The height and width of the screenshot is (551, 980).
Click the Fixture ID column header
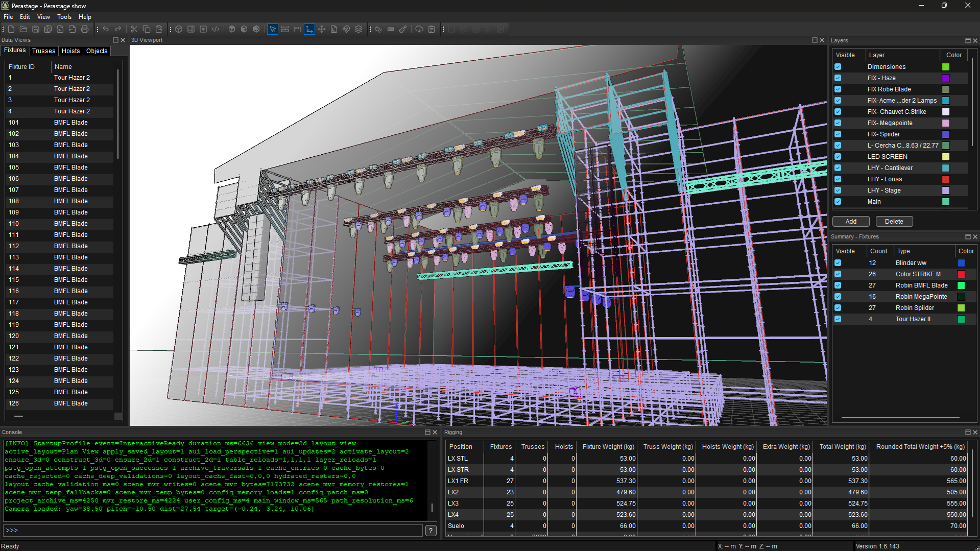[28, 67]
